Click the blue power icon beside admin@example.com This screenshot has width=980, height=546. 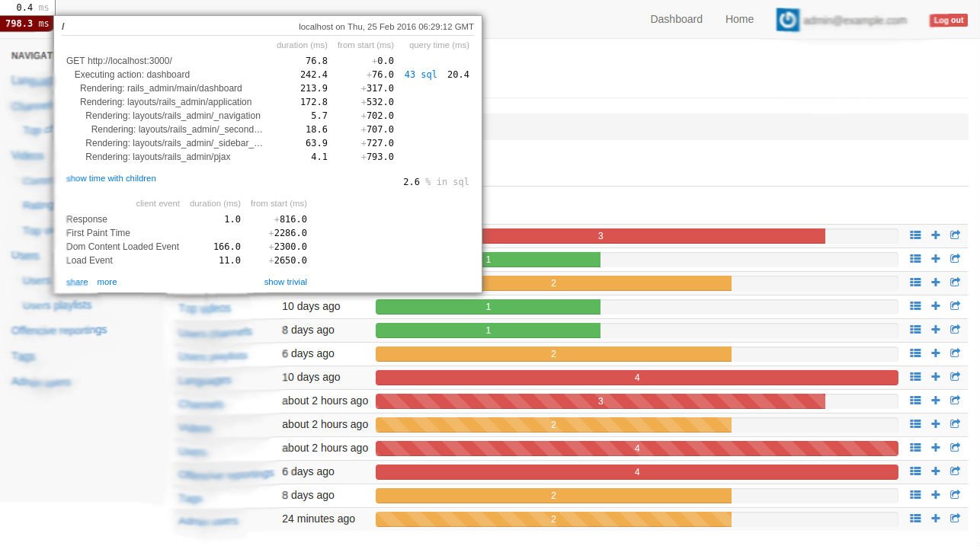tap(787, 19)
